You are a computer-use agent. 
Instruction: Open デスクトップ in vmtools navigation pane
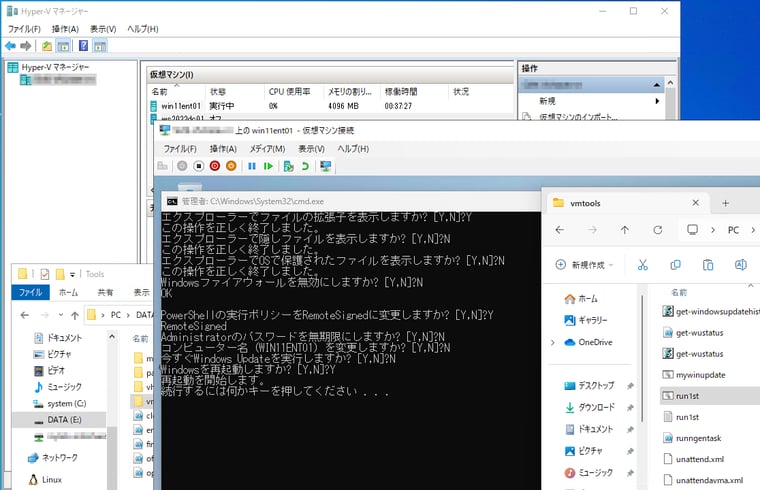[589, 386]
